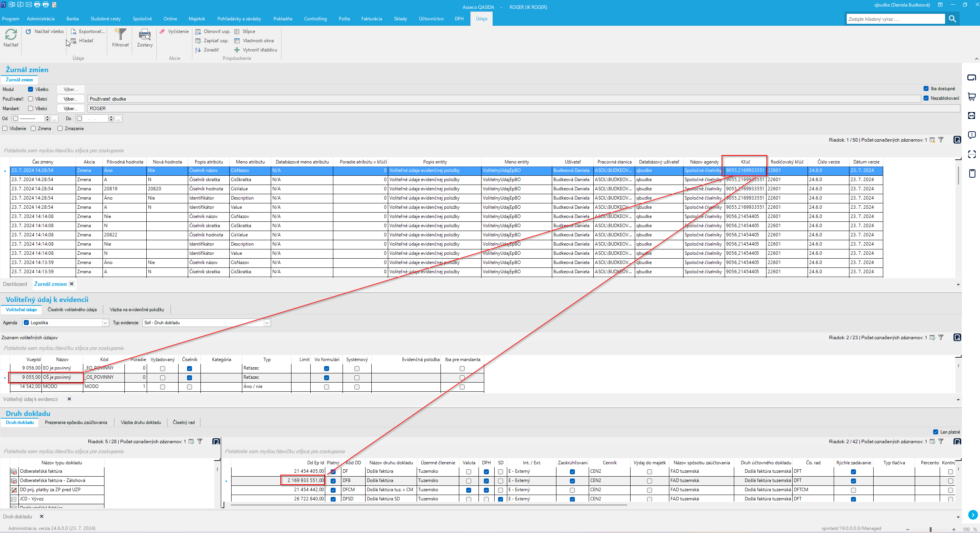This screenshot has height=533, width=980.
Task: Open the Sklady menu
Action: 401,19
